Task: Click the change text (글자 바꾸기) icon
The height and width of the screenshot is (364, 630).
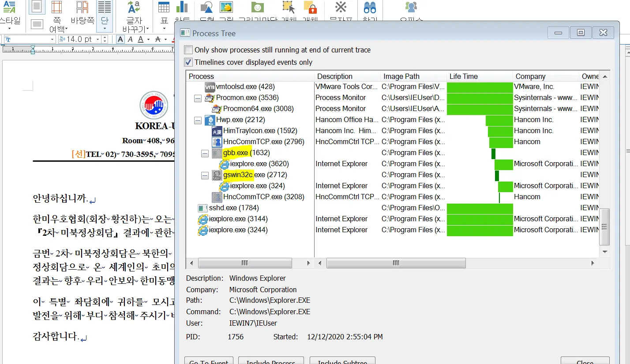Action: (134, 7)
